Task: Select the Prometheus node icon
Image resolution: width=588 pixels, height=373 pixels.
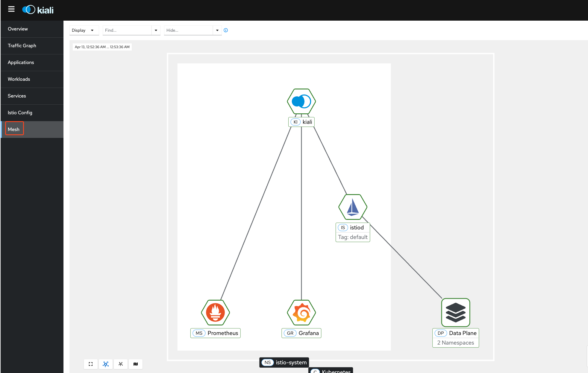Action: point(215,313)
